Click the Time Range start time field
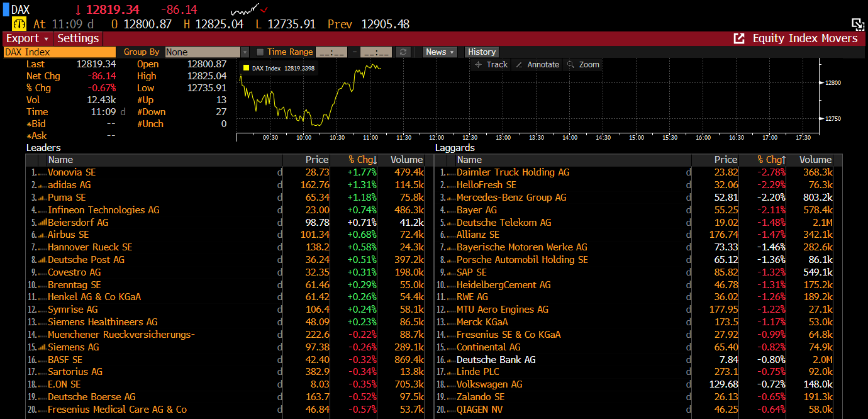The height and width of the screenshot is (419, 868). [331, 52]
